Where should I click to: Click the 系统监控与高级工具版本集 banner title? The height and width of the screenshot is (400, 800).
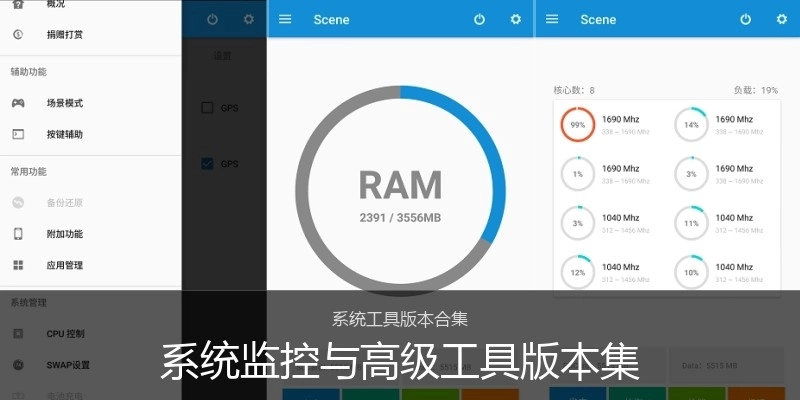400,363
